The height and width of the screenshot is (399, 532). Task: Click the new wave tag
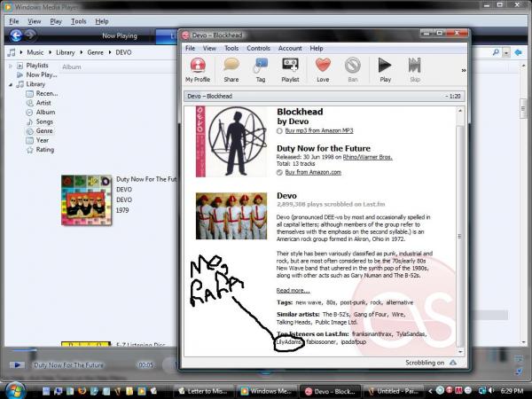point(309,302)
